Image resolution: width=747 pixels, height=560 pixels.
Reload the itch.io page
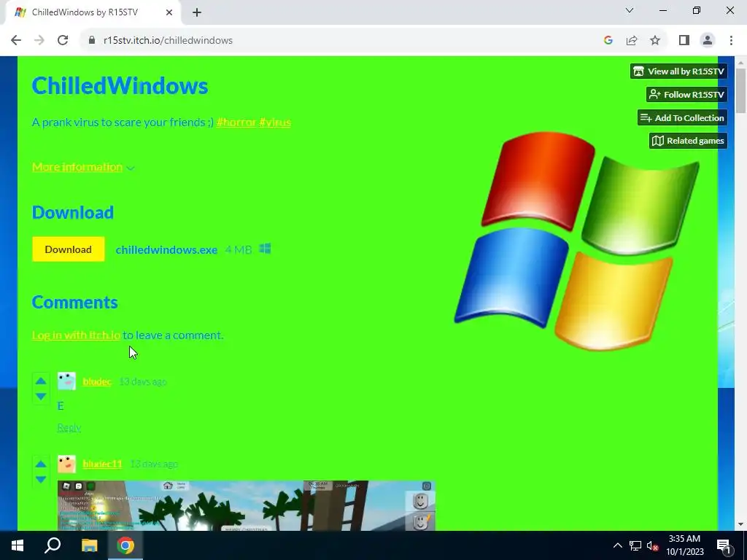(63, 41)
